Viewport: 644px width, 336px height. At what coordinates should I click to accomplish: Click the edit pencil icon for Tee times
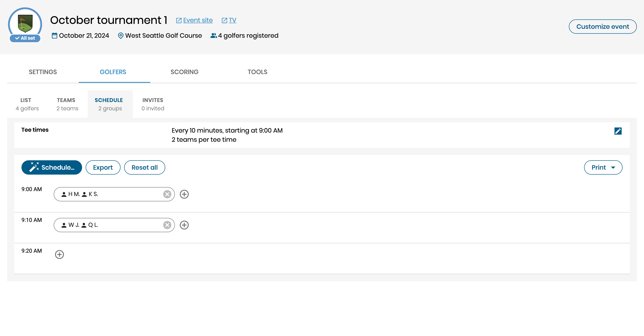click(x=618, y=131)
